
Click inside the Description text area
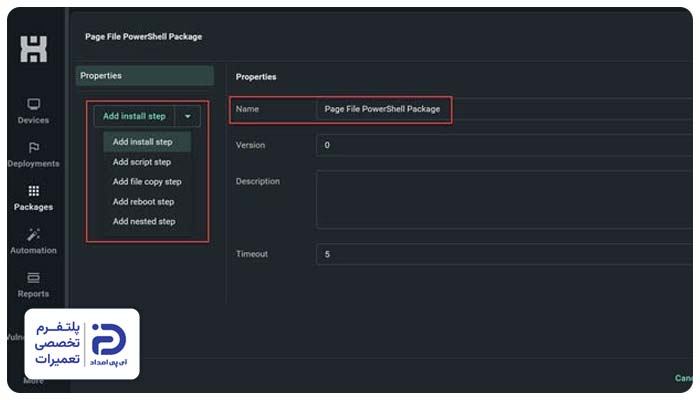tap(504, 200)
